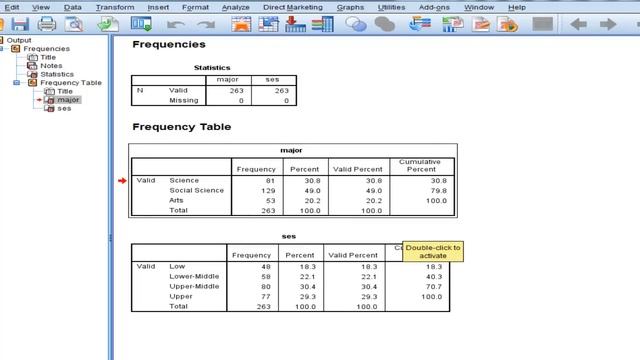Click the gray overlapping circles icon

click(x=384, y=24)
